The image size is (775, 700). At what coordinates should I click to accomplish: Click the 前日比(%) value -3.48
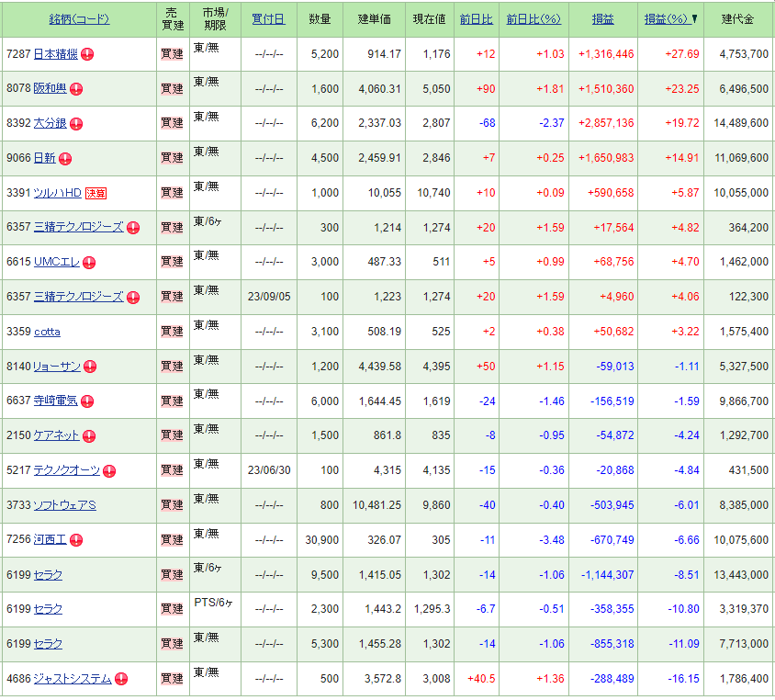552,540
